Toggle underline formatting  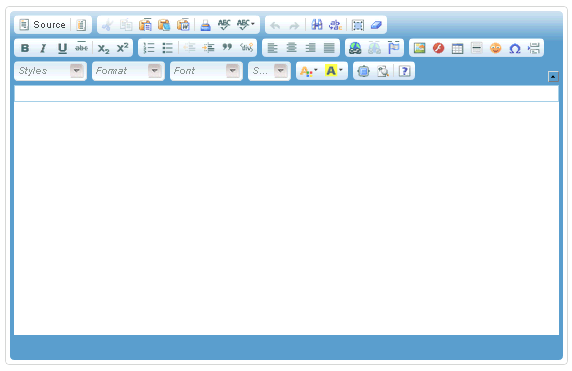click(62, 48)
